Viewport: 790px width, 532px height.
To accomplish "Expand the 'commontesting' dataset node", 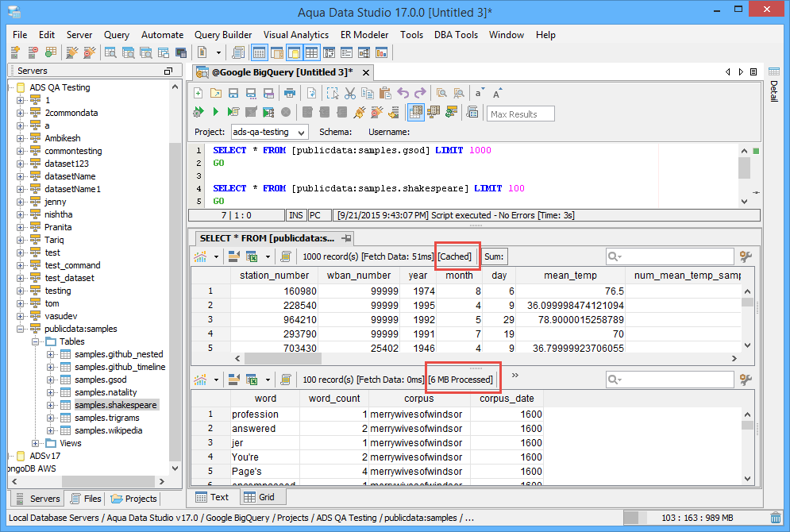I will [20, 151].
